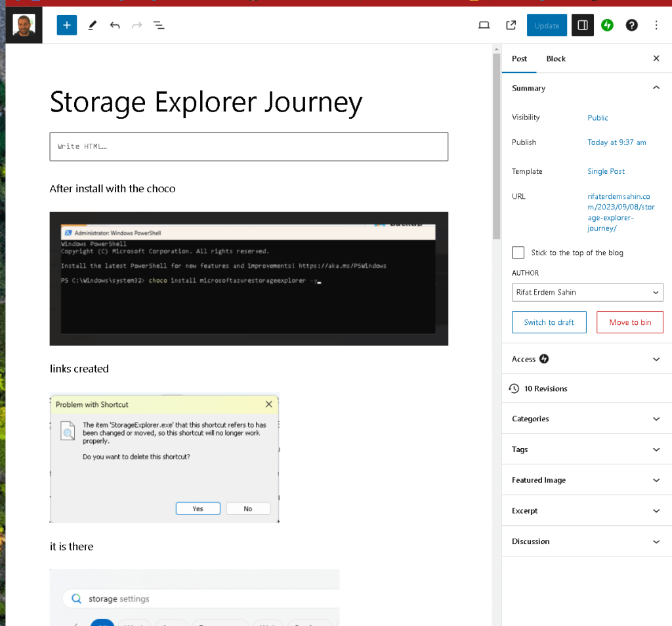
Task: Click the links created paragraph
Action: click(79, 369)
